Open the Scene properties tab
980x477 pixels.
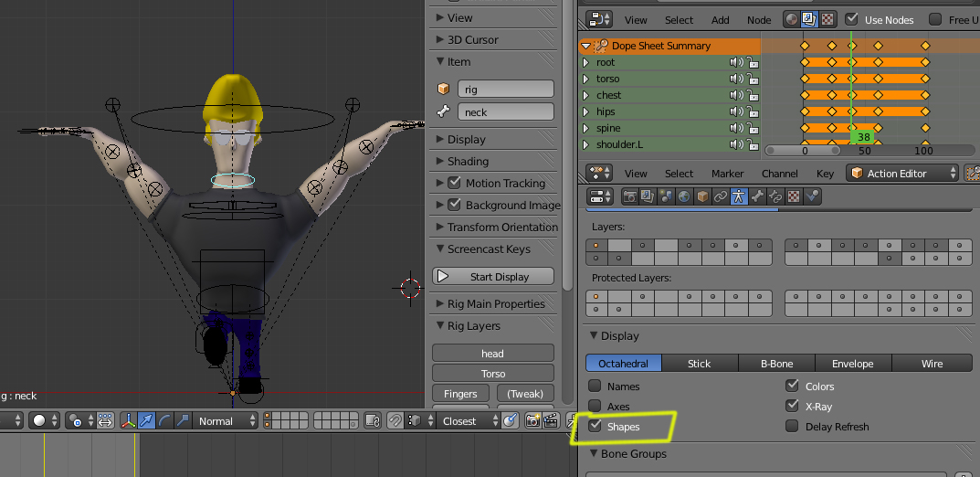pos(666,196)
